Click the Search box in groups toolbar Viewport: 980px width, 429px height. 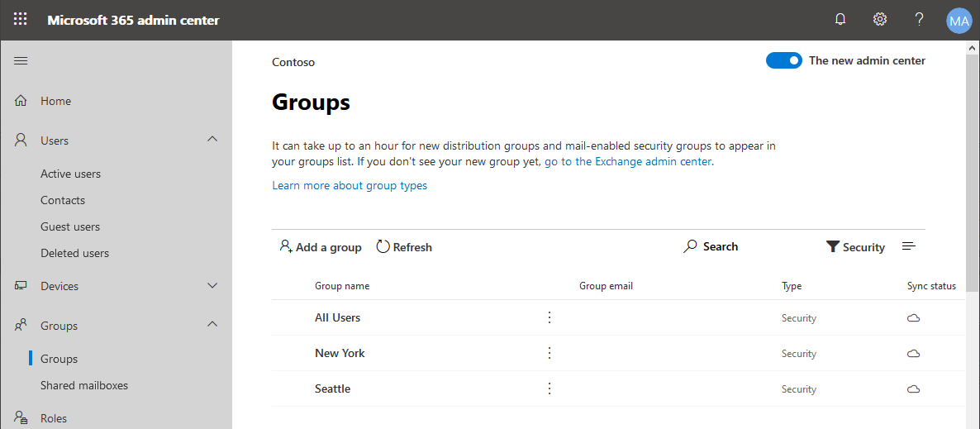tap(711, 247)
